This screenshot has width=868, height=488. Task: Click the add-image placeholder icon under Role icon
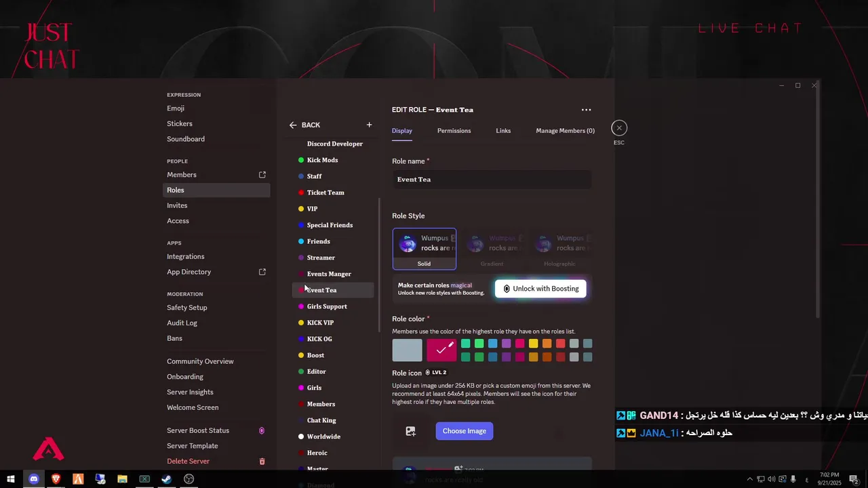[x=410, y=431]
